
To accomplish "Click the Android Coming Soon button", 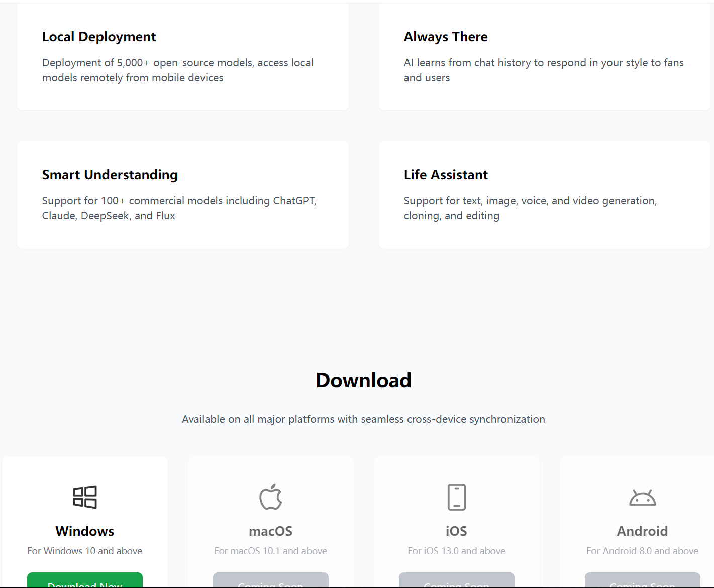I will coord(643,580).
